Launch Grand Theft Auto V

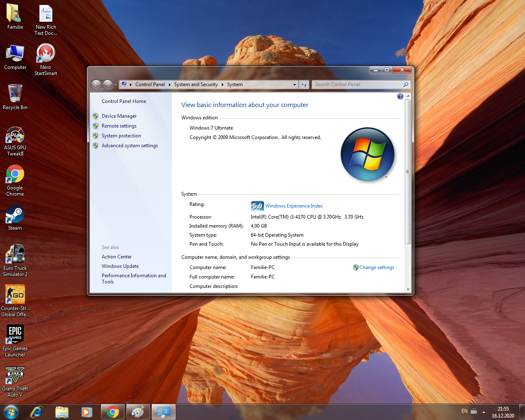click(x=15, y=381)
